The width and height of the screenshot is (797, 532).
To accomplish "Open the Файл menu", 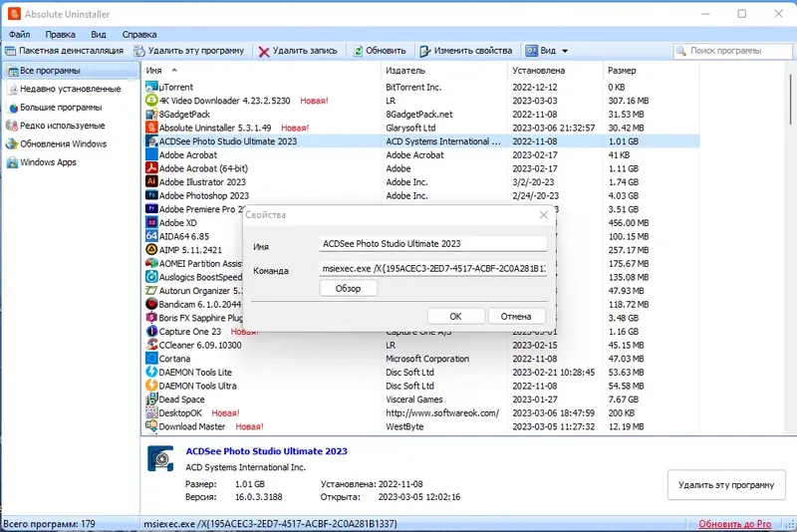I will click(19, 35).
